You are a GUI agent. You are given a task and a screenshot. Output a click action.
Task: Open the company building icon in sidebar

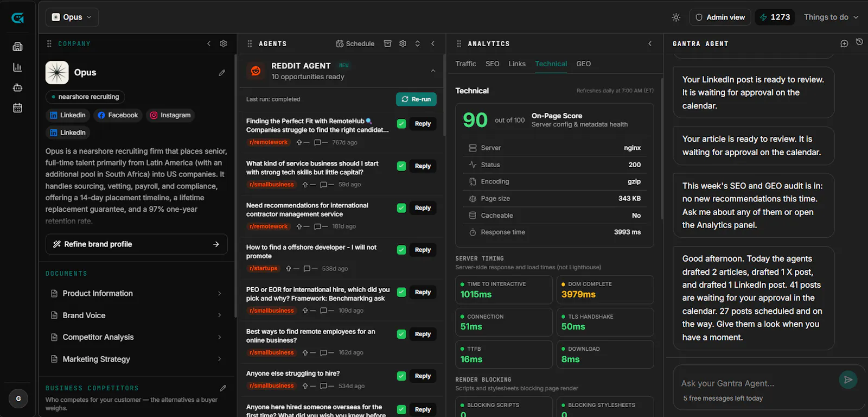pos(17,47)
